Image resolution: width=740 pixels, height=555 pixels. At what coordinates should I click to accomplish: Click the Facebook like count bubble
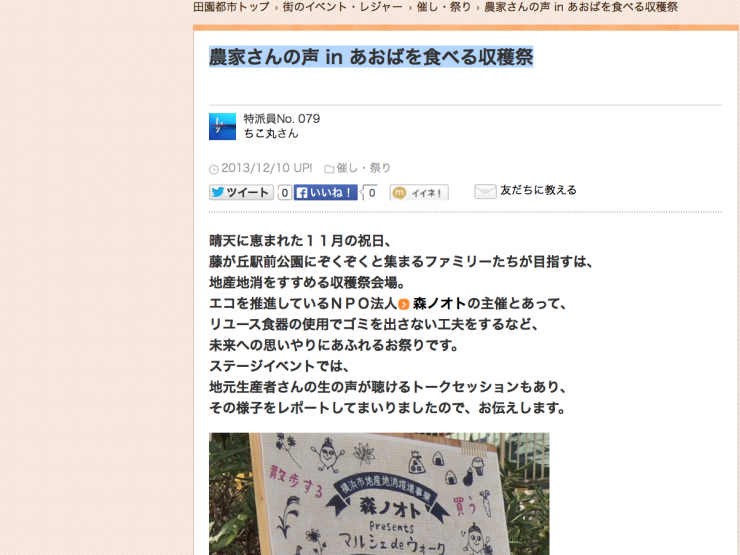[370, 193]
